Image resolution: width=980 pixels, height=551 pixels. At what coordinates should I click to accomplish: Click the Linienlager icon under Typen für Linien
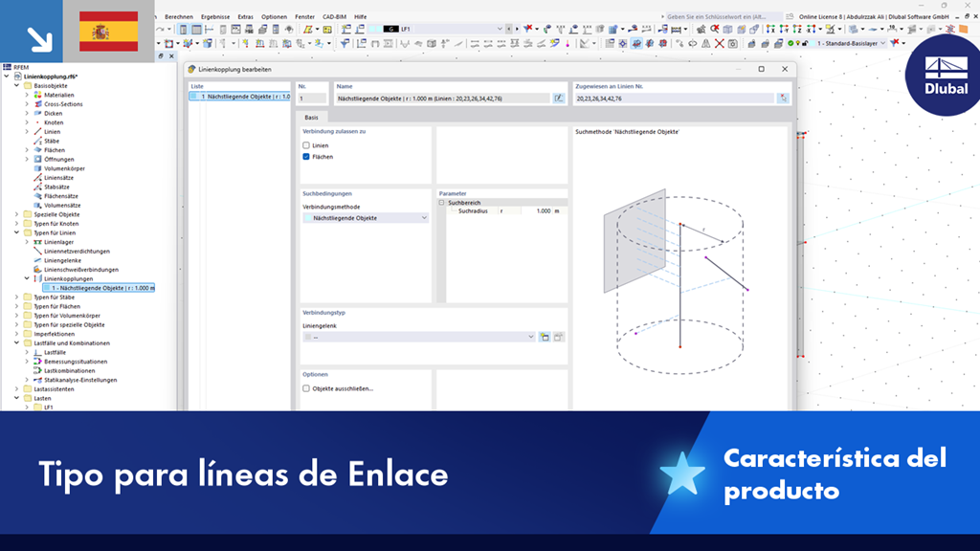[x=37, y=242]
